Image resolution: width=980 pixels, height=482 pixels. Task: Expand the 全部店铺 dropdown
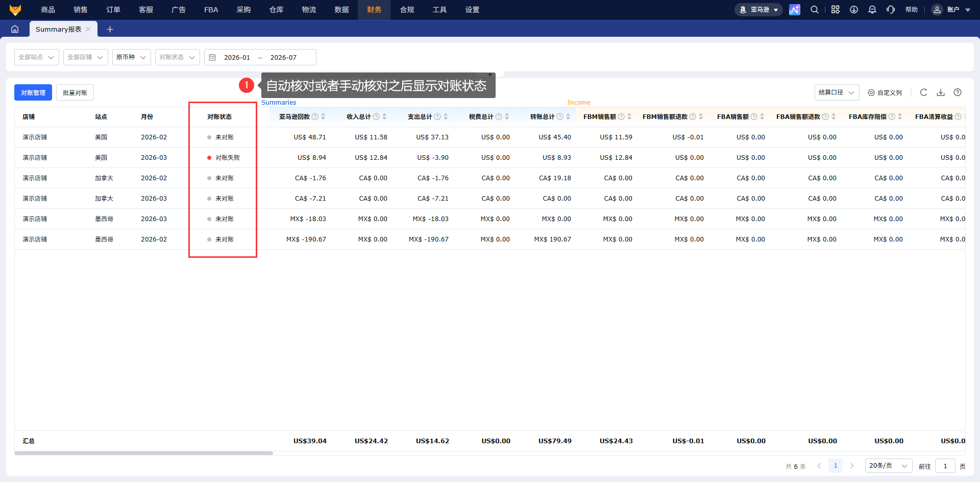click(86, 57)
